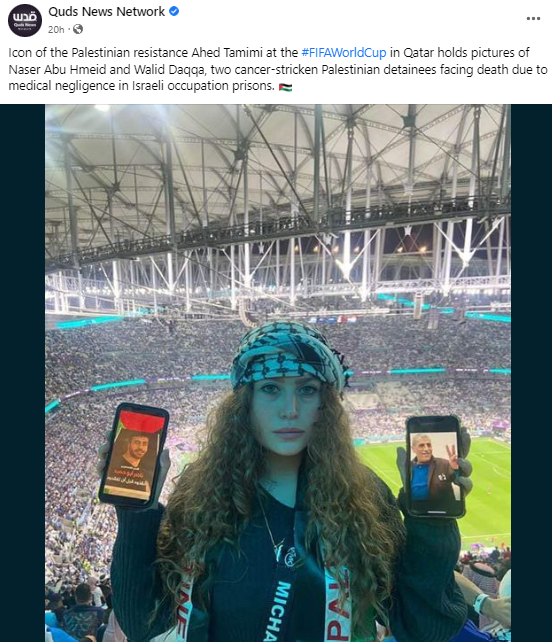Click the scarf reading MICHA in photo

coord(281,610)
